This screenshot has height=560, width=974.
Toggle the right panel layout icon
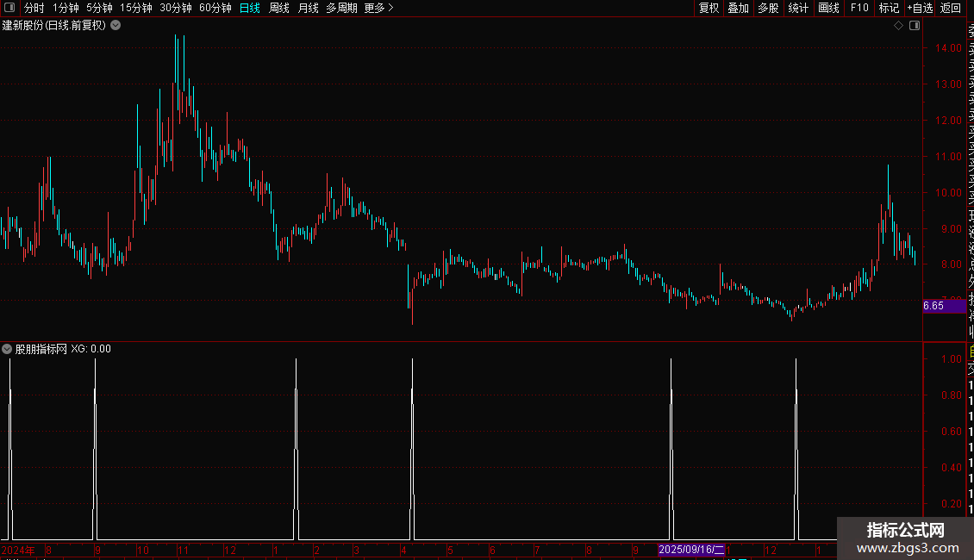(x=915, y=26)
